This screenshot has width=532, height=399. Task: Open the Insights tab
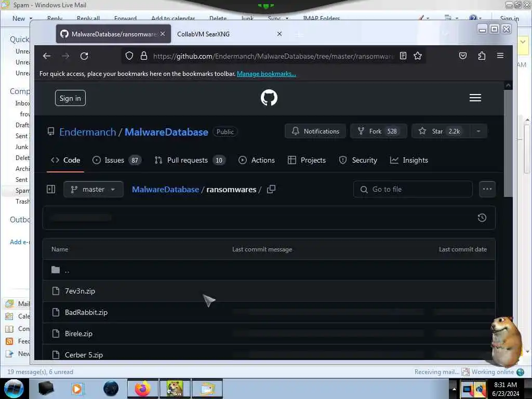(409, 160)
